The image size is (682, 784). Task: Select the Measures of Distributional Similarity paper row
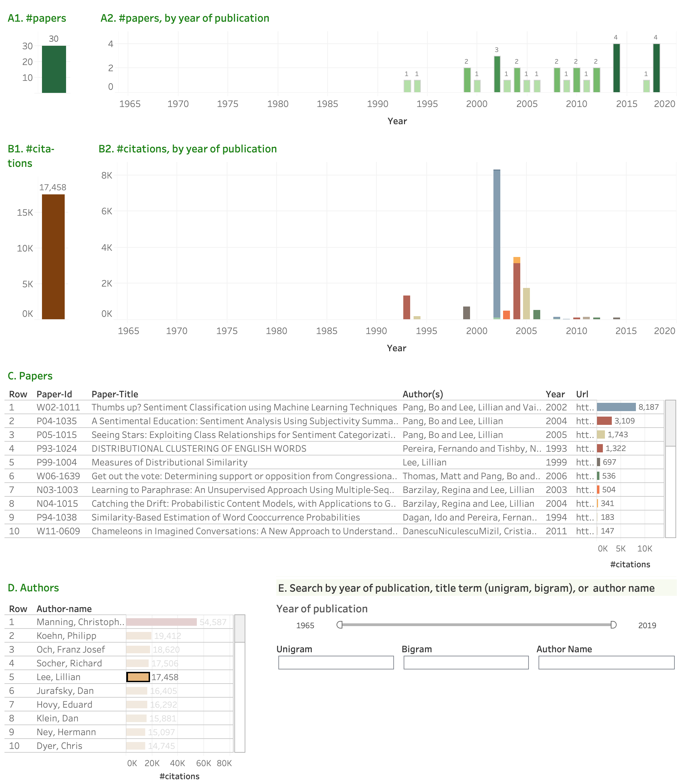click(x=169, y=462)
